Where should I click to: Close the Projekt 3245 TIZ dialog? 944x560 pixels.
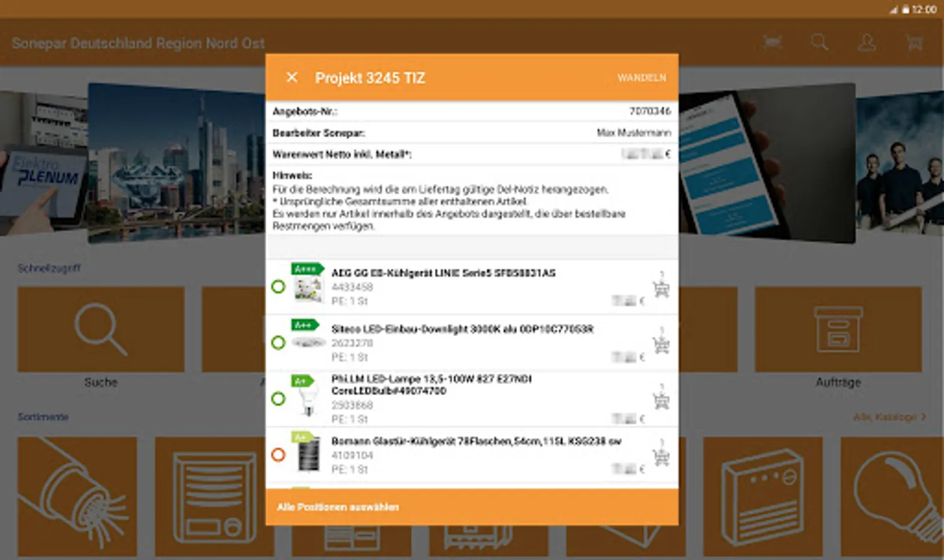[291, 77]
